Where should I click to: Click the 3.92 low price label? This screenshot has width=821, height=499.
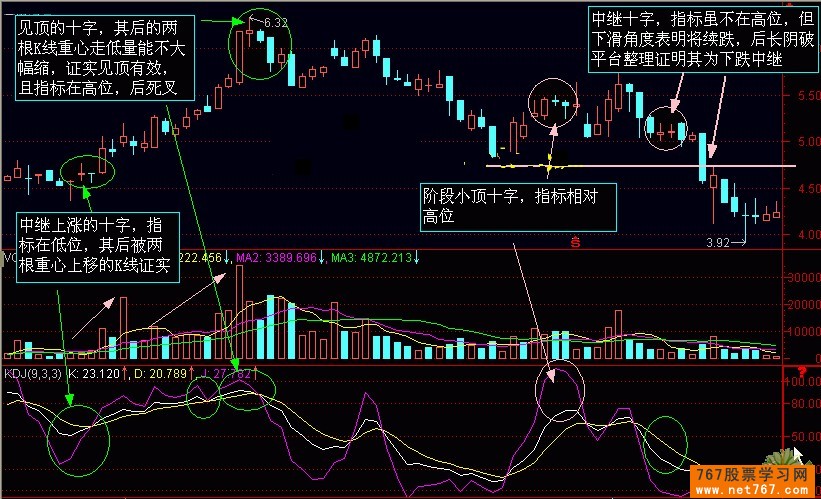[x=718, y=242]
